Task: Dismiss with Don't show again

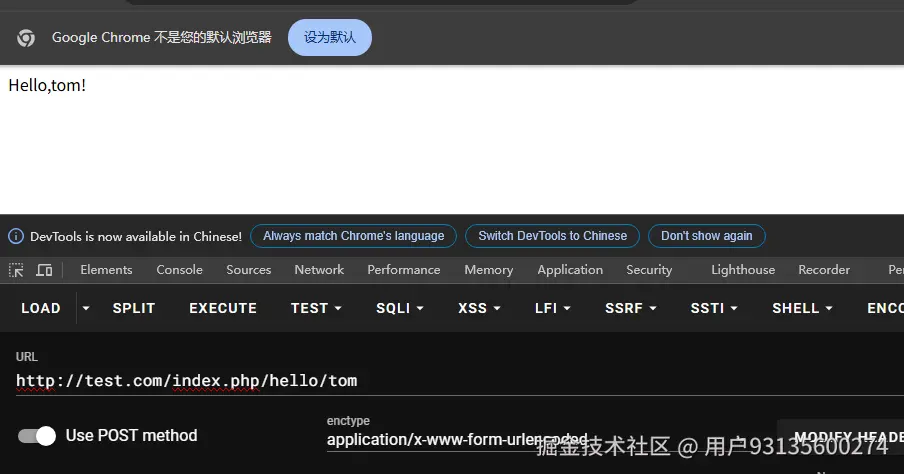Action: click(707, 236)
